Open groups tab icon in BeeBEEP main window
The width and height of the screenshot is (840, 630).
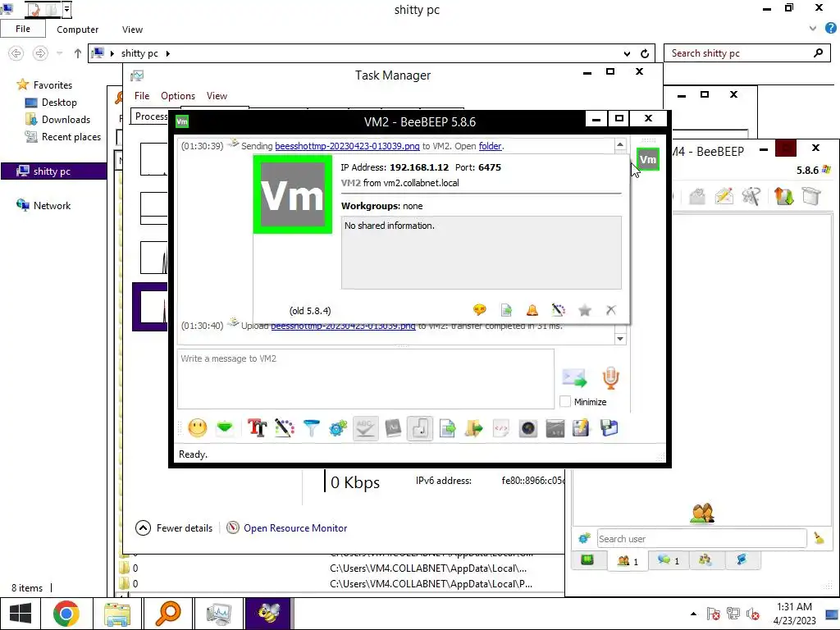click(x=705, y=559)
